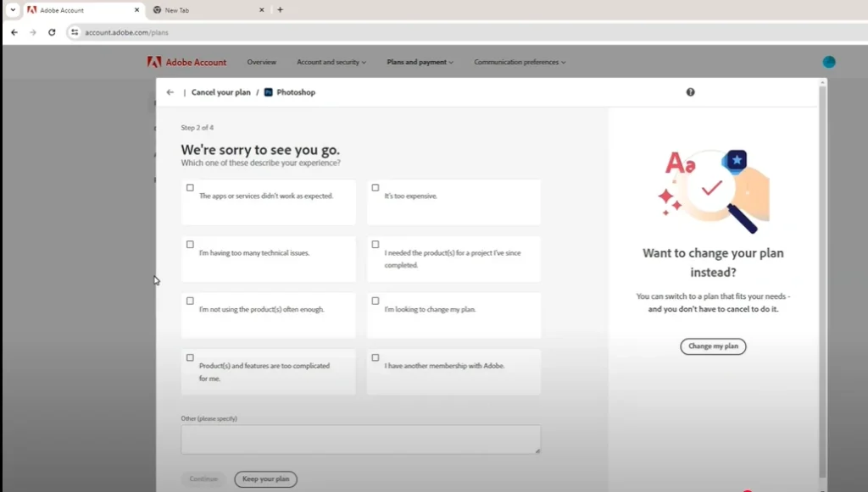Open a new browser tab with plus icon
This screenshot has height=492, width=868.
pos(280,10)
